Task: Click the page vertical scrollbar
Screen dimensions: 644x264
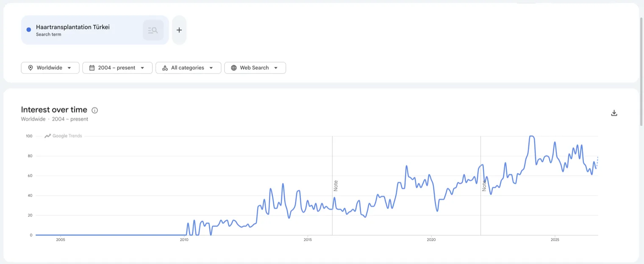Action: [x=641, y=72]
